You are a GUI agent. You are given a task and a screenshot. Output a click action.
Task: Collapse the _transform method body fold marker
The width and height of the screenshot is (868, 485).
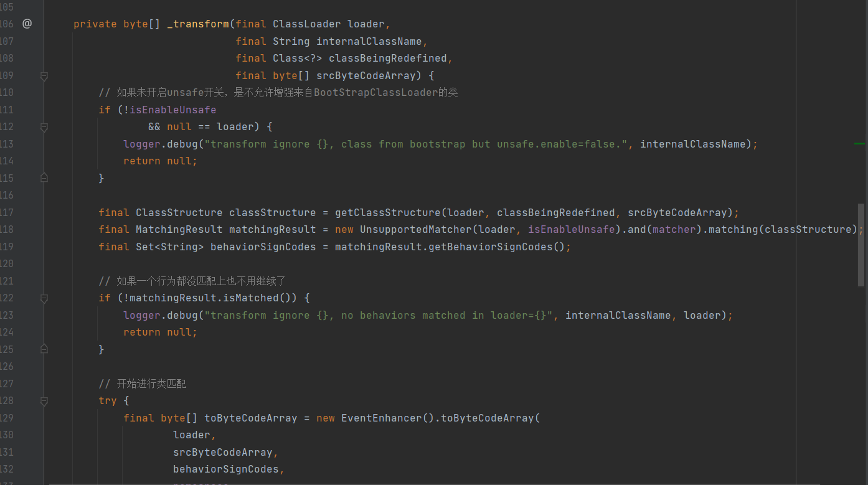(44, 76)
